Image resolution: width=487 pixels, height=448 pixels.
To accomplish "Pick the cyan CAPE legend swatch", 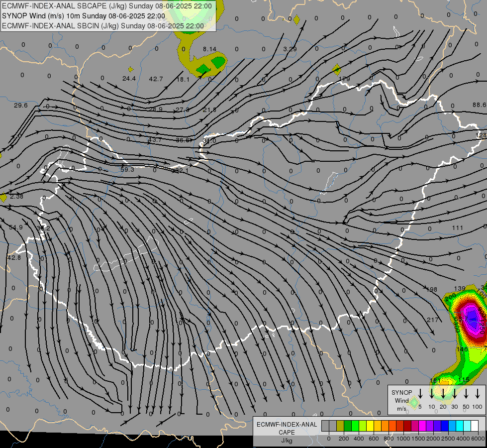I will pos(459,426).
